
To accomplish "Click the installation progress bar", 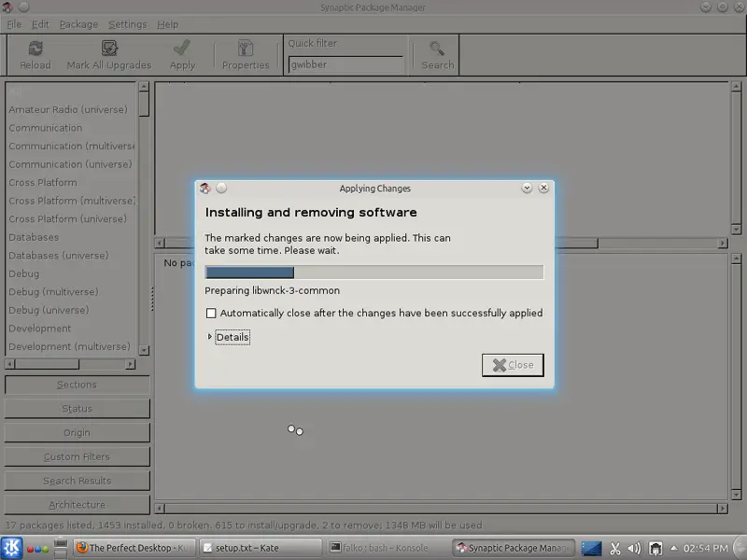I will (x=374, y=273).
